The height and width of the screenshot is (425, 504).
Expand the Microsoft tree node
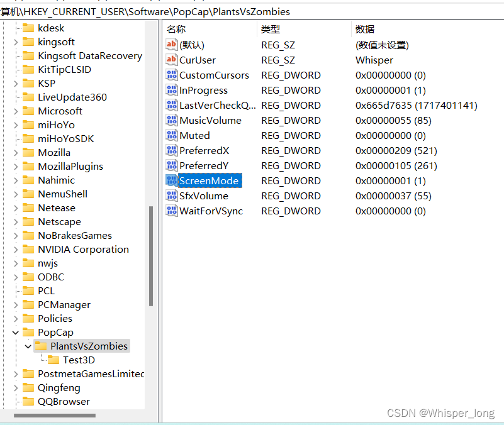16,111
